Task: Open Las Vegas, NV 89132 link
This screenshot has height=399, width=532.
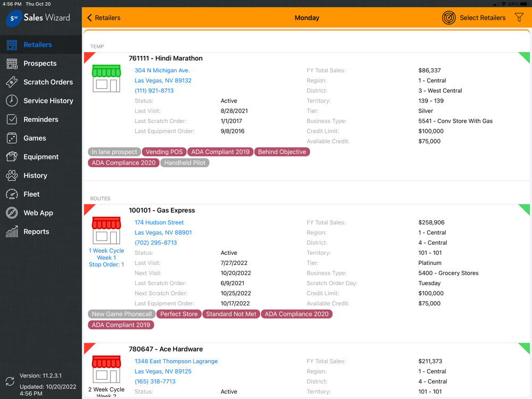Action: [163, 80]
